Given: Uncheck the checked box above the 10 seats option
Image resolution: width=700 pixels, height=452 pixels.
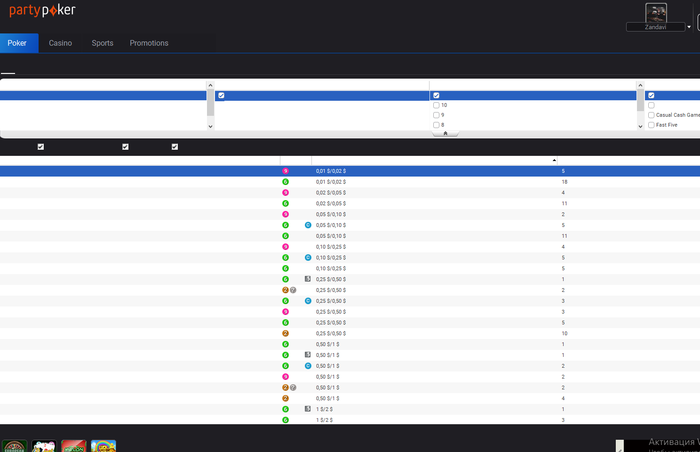Looking at the screenshot, I should click(436, 96).
